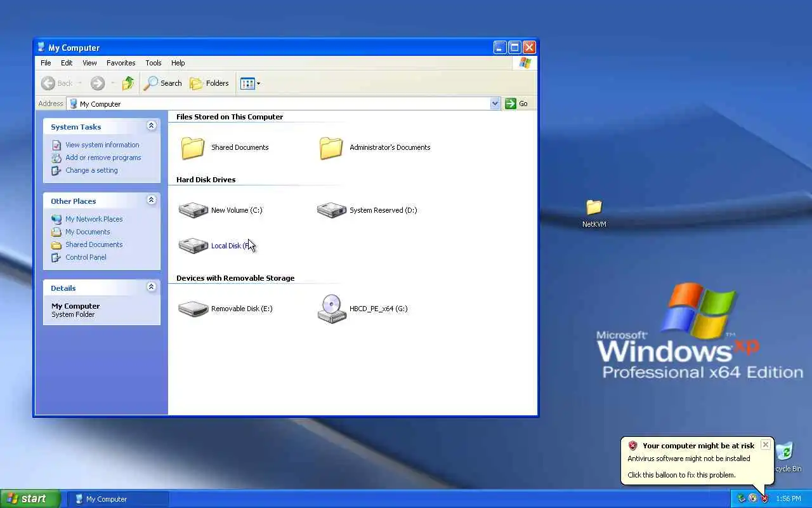Select HBCD_PE_x64 (G:) disc icon

point(332,309)
